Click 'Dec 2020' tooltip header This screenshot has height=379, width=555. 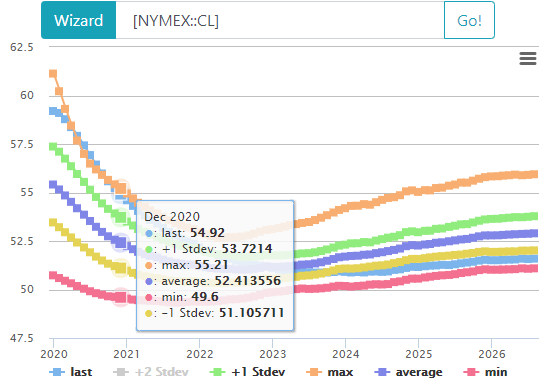point(172,217)
